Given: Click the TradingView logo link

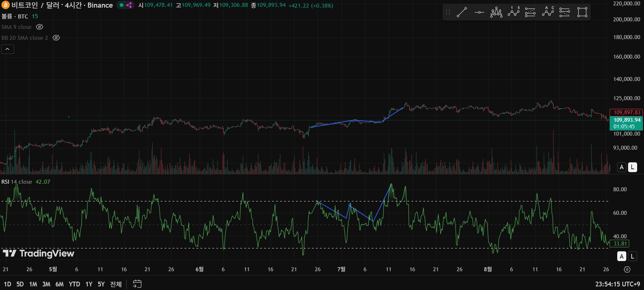Looking at the screenshot, I should [x=38, y=253].
